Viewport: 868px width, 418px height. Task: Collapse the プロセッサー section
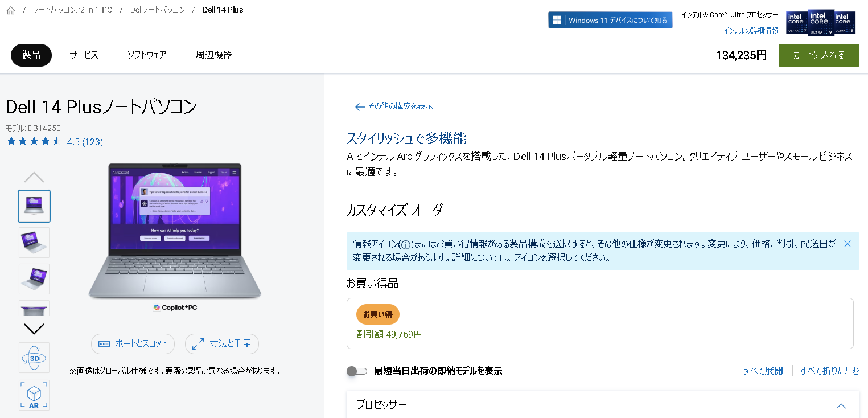[841, 405]
